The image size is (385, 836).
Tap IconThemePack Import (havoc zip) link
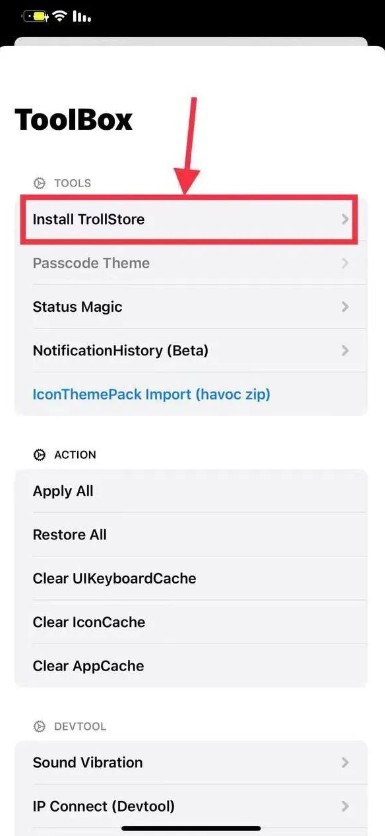click(x=151, y=395)
